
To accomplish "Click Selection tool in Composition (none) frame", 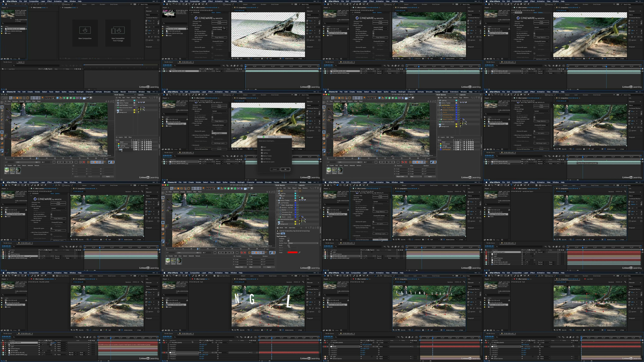I will (x=3, y=4).
